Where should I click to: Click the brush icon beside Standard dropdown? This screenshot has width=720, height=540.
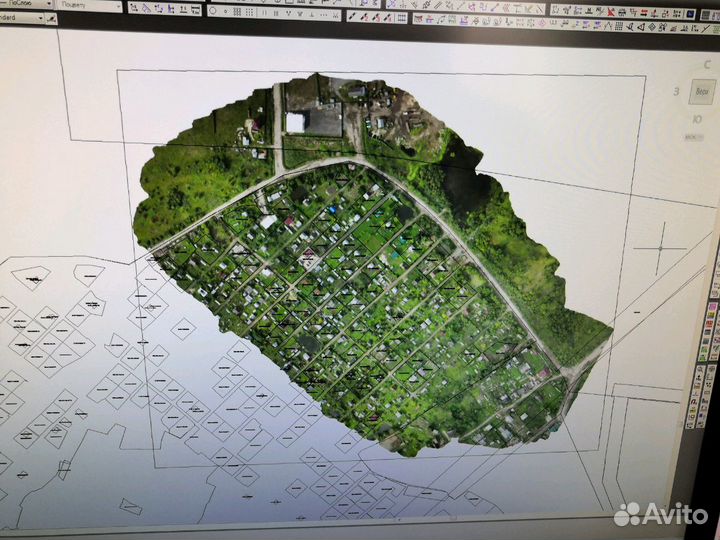pyautogui.click(x=51, y=19)
